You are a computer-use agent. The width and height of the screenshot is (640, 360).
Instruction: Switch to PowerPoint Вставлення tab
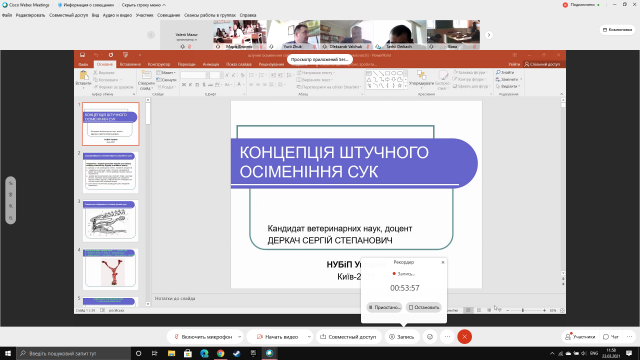coord(130,64)
